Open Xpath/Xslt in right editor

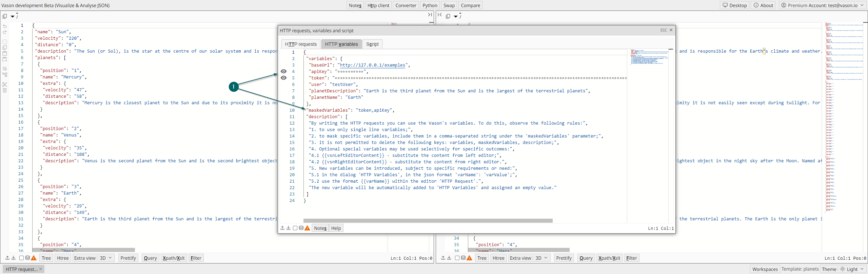click(x=609, y=258)
